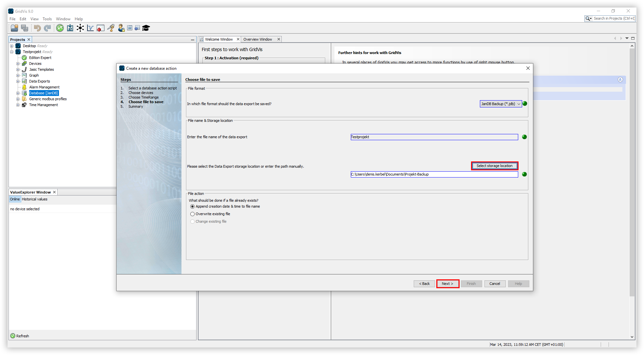
Task: Click the open project folder toolbar icon
Action: point(14,28)
